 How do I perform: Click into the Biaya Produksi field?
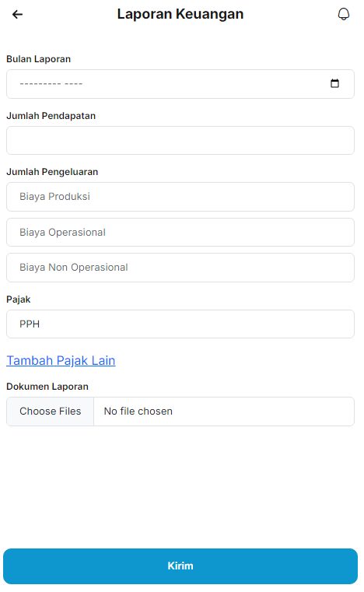point(180,197)
